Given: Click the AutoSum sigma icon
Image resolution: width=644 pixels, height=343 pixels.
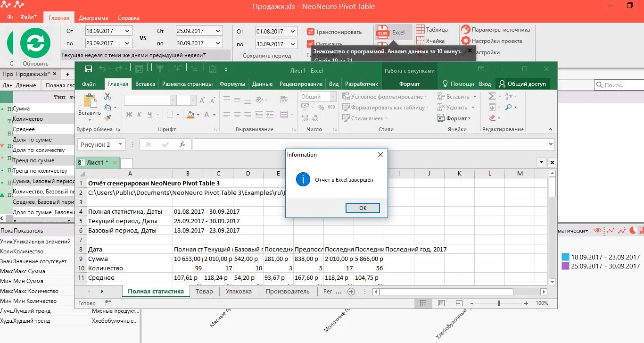Looking at the screenshot, I should pos(492,96).
